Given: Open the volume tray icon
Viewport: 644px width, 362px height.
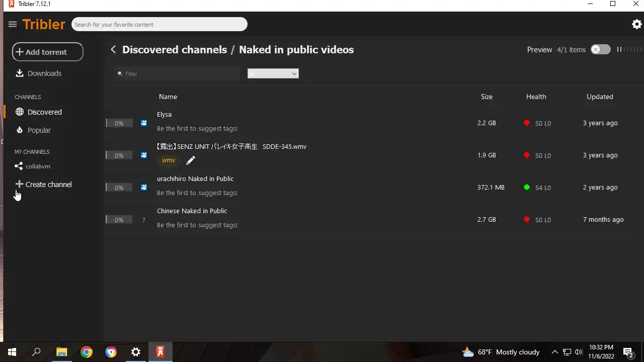Looking at the screenshot, I should tap(579, 352).
